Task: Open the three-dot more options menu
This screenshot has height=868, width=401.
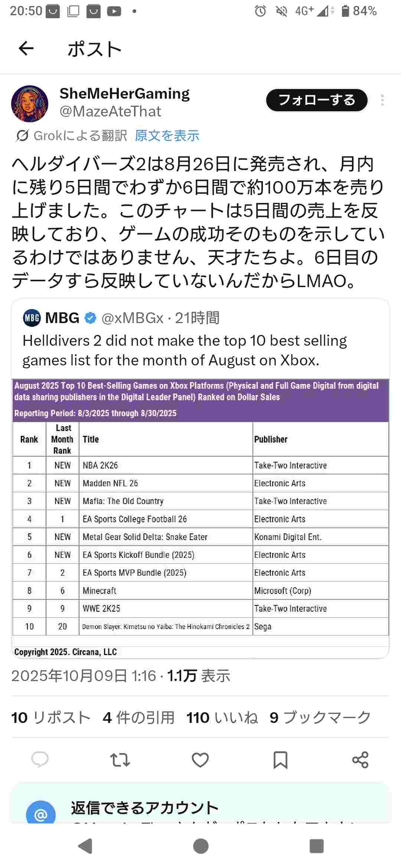Action: (x=382, y=100)
